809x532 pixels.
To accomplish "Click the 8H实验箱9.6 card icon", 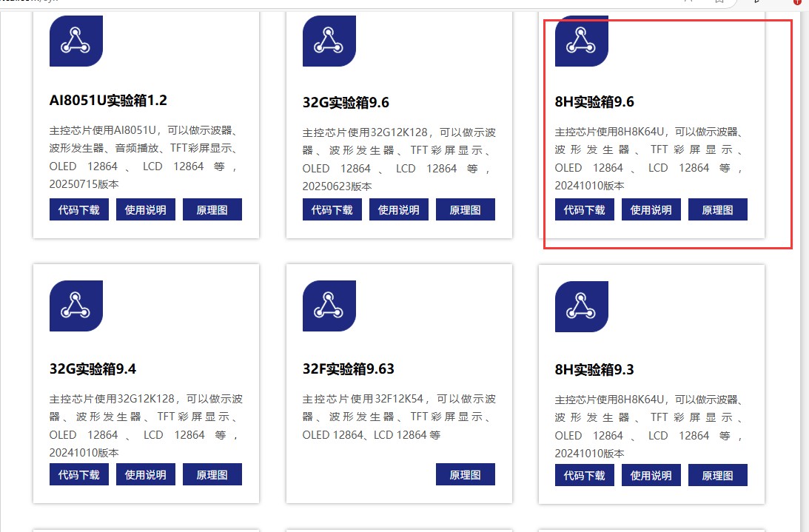I will [x=582, y=41].
